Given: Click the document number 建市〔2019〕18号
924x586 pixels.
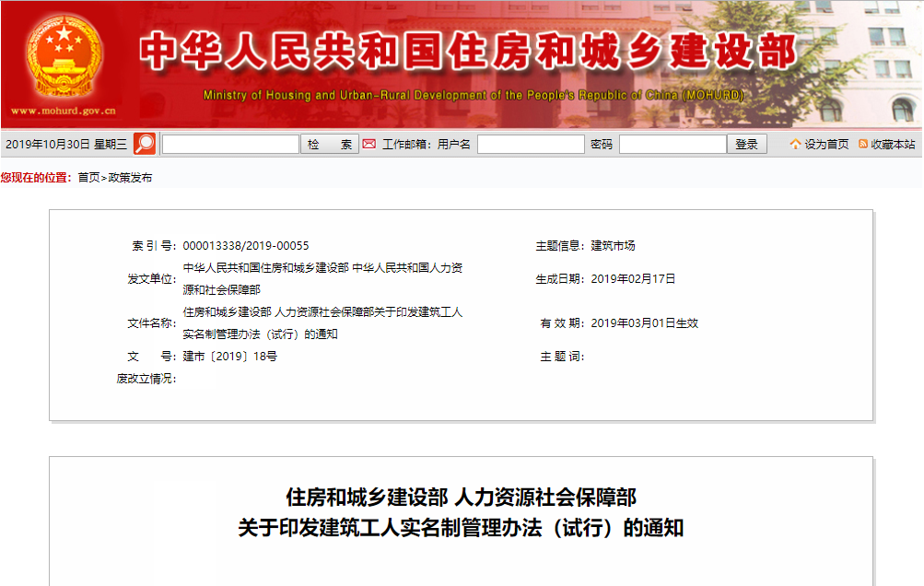Looking at the screenshot, I should click(x=229, y=357).
